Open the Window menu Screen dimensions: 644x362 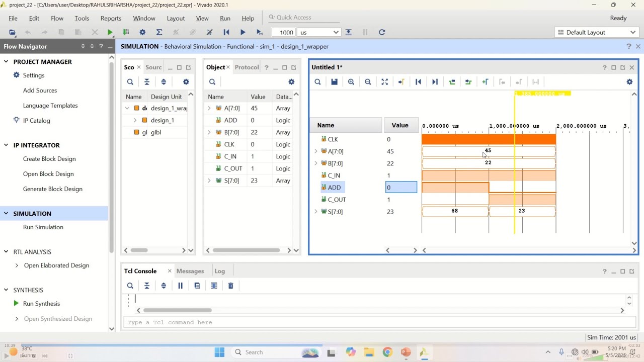tap(144, 18)
